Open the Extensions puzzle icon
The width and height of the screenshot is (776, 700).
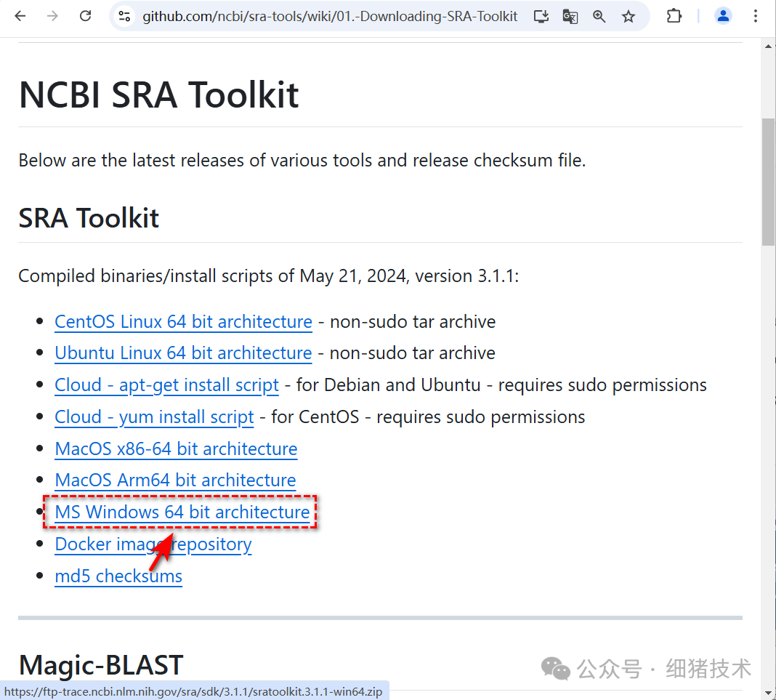point(674,16)
